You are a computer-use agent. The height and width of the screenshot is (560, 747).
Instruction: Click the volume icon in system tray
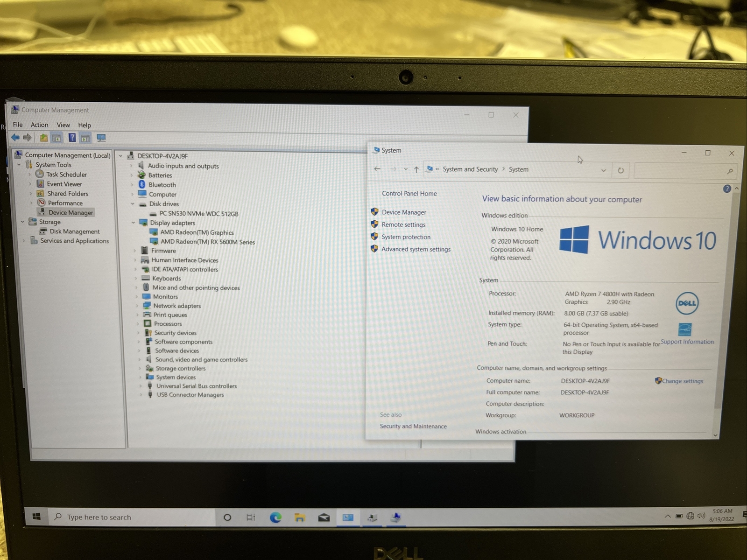[701, 516]
